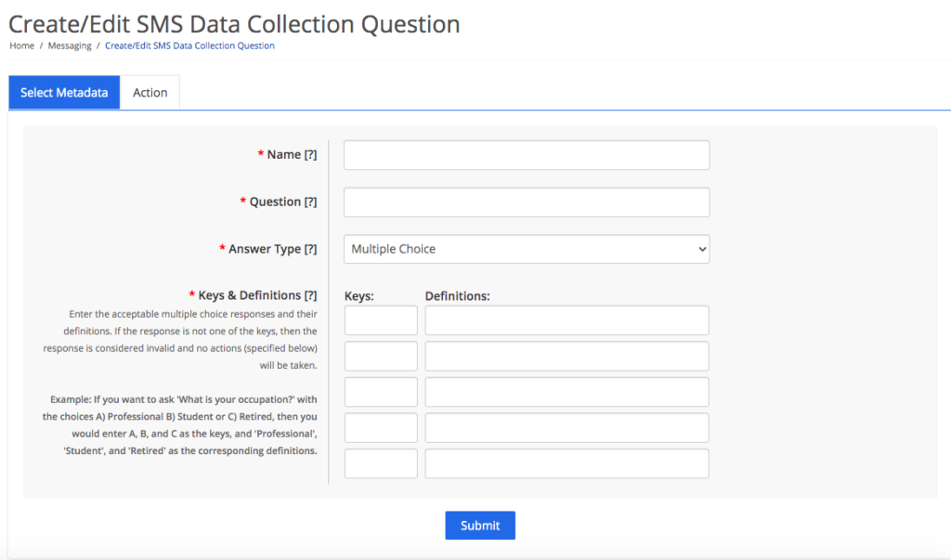Click the Create/Edit SMS Data Collection Question breadcrumb

pyautogui.click(x=189, y=45)
